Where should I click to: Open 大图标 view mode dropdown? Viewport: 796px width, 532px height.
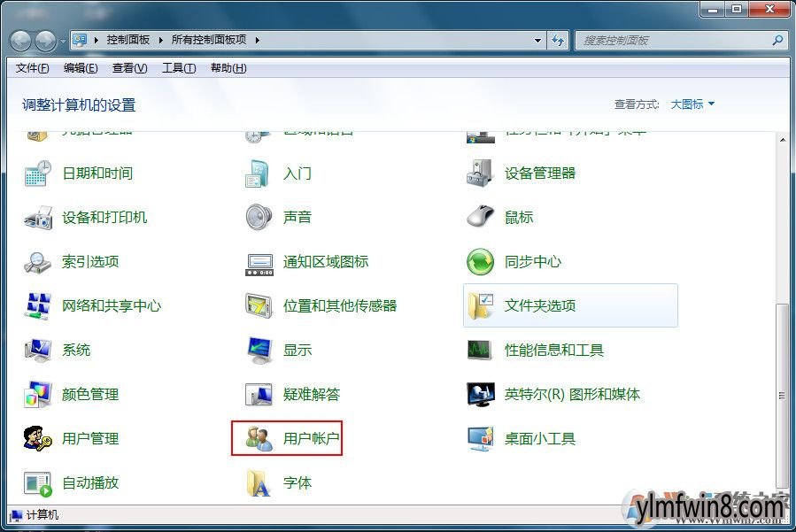692,104
